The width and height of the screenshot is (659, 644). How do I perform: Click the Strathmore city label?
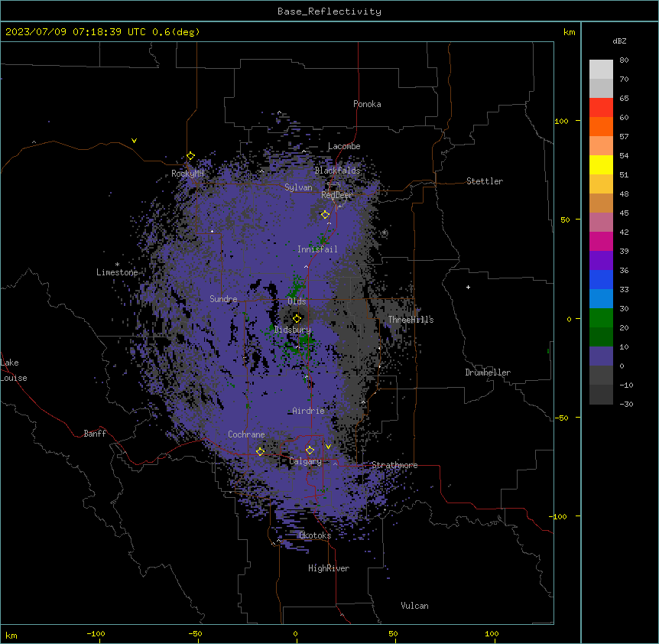394,465
